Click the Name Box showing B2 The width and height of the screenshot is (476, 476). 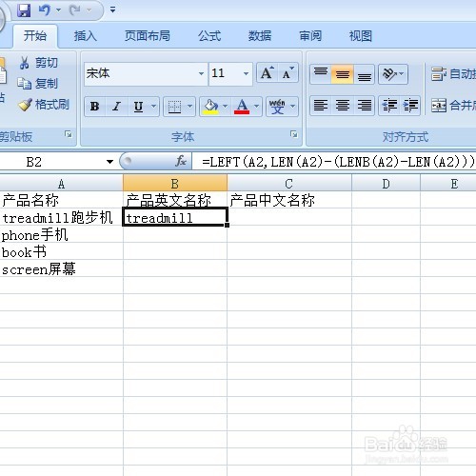tap(52, 162)
